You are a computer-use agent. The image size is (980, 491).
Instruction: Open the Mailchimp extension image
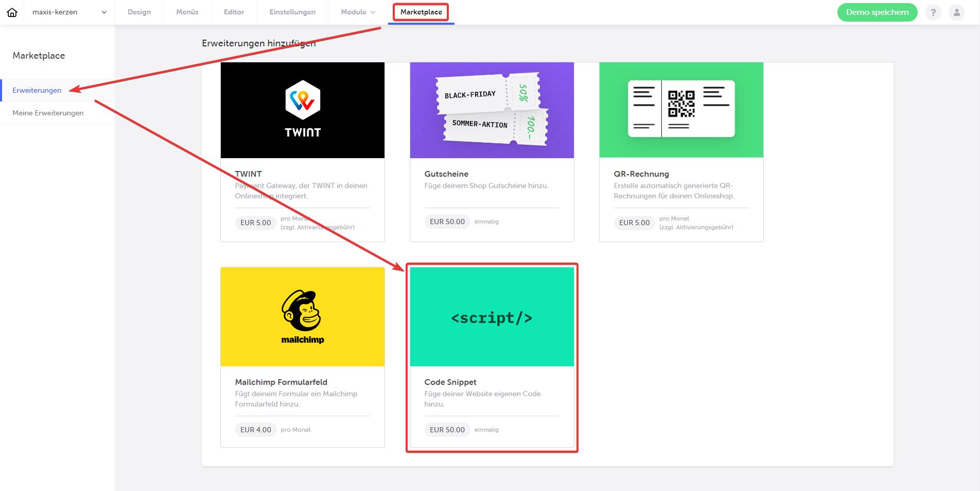303,317
